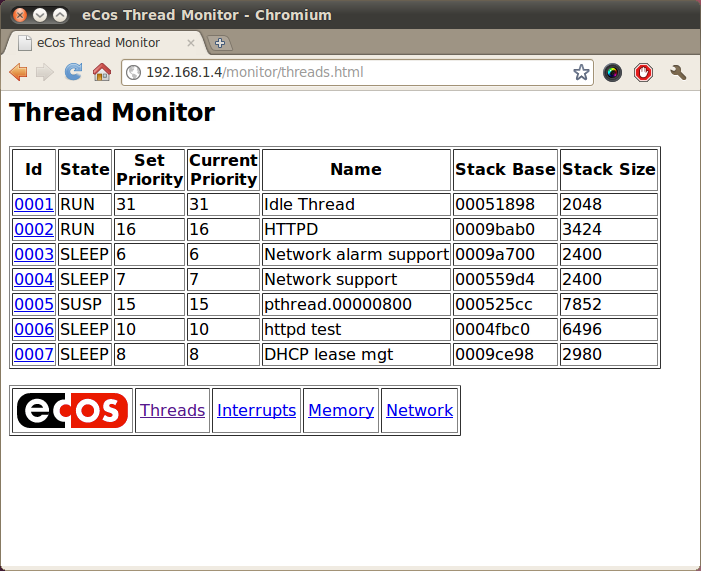This screenshot has width=701, height=571.
Task: Open thread 0004 details link
Action: [x=34, y=279]
